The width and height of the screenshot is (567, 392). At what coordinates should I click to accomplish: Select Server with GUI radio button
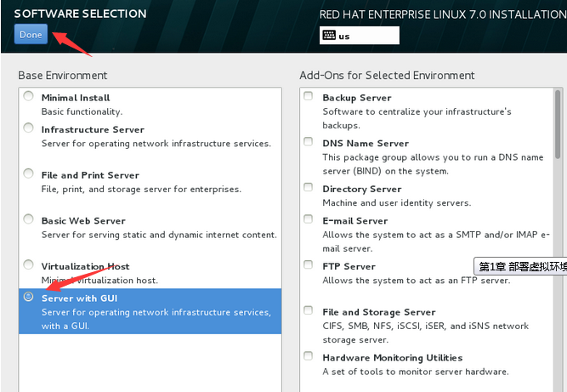coord(28,297)
